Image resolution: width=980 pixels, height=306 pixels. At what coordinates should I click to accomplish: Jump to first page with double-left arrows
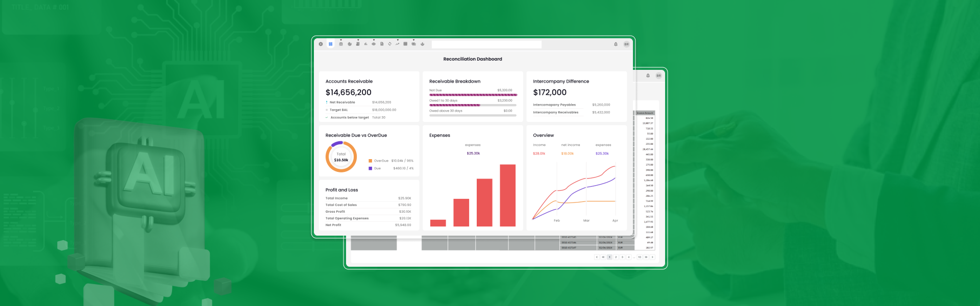(603, 257)
